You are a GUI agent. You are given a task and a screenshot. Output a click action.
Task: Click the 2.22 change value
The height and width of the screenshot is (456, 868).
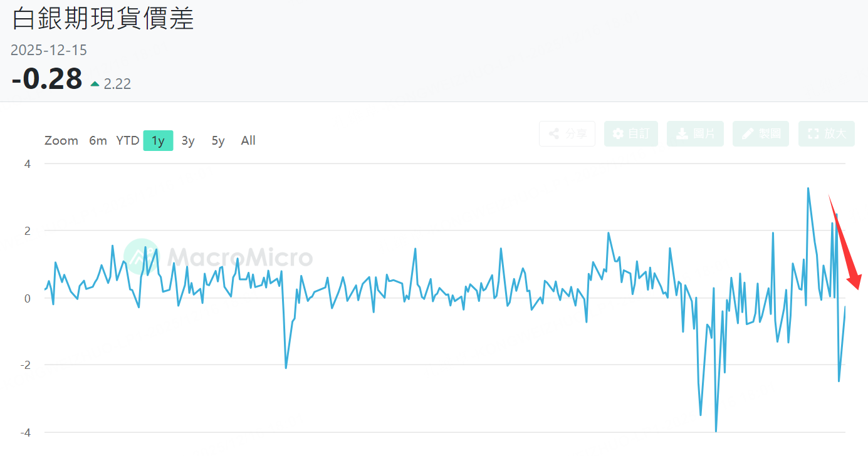117,84
